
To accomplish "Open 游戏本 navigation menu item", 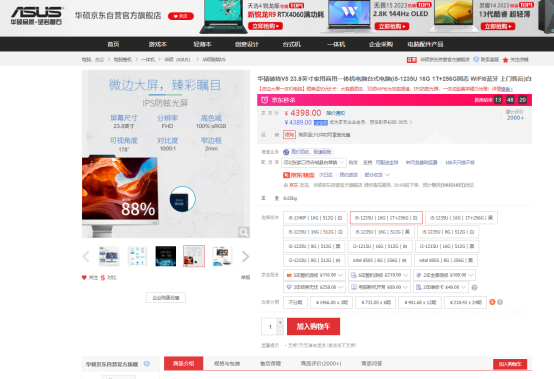I will (158, 44).
